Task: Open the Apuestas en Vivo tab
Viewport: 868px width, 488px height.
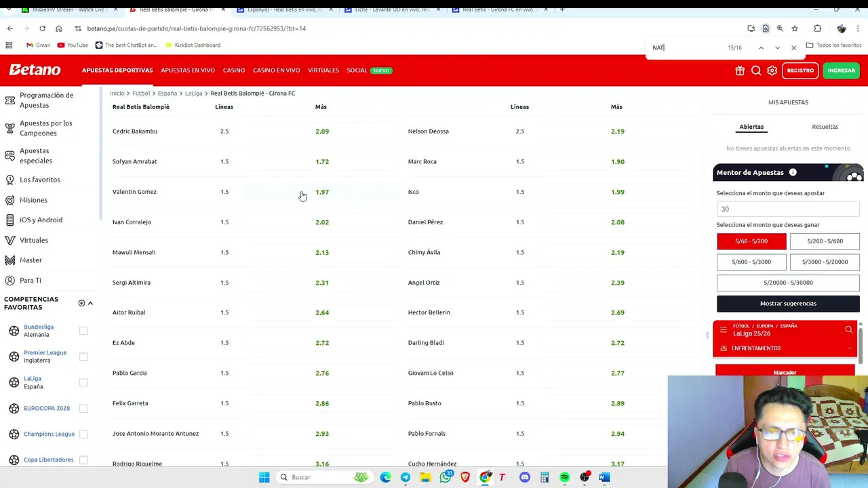Action: tap(188, 70)
